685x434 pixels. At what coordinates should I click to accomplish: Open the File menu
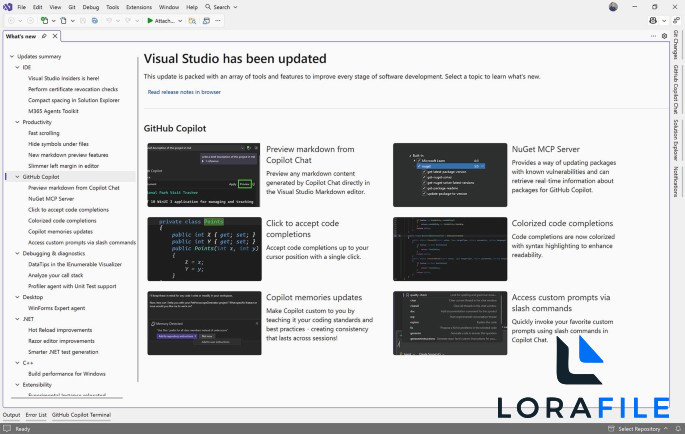pos(21,7)
